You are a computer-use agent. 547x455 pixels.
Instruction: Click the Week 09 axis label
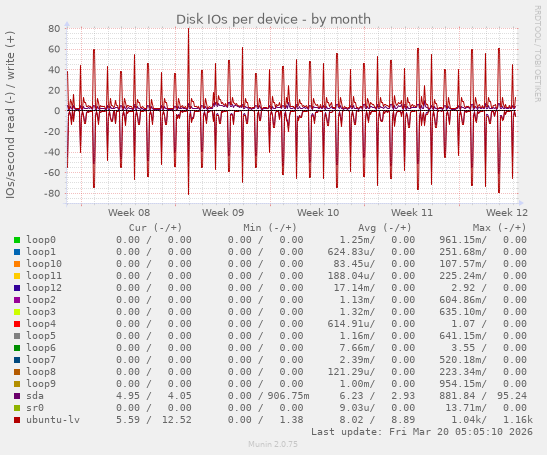(223, 212)
